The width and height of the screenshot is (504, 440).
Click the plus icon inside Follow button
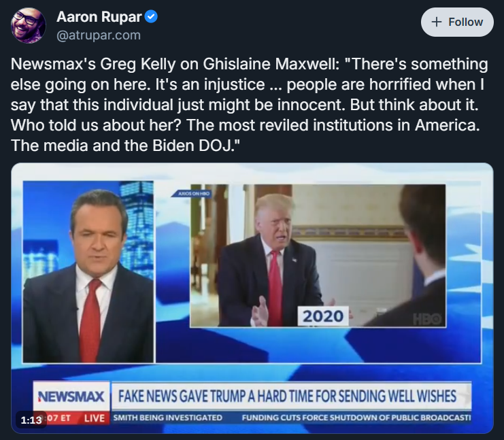tap(437, 22)
